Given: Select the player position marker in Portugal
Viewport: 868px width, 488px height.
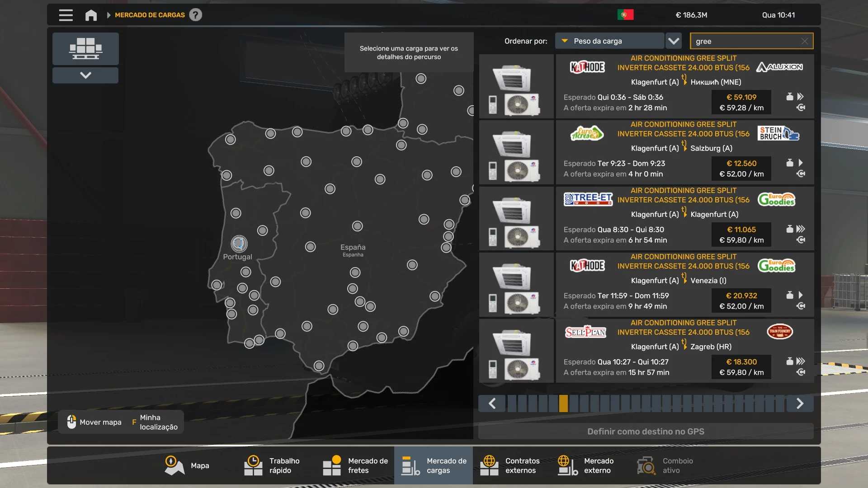Looking at the screenshot, I should pos(239,244).
